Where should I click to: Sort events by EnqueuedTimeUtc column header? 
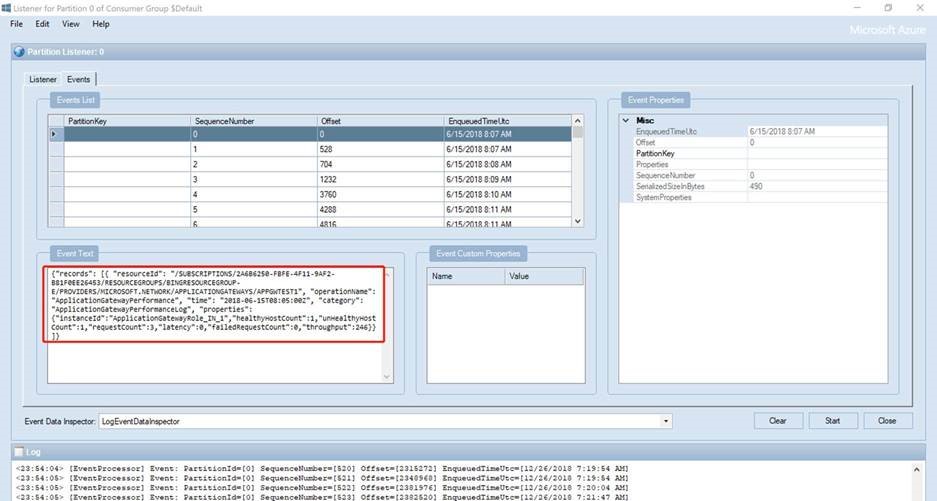point(479,121)
